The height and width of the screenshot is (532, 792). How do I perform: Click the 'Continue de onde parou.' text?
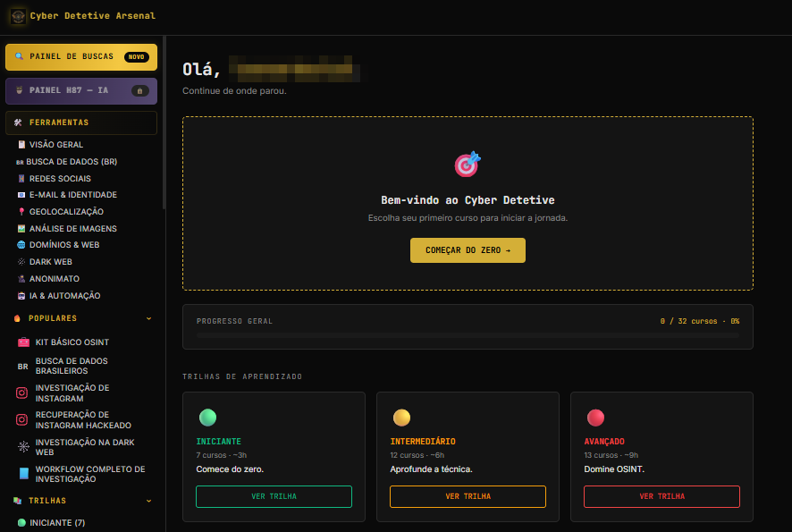click(x=234, y=91)
